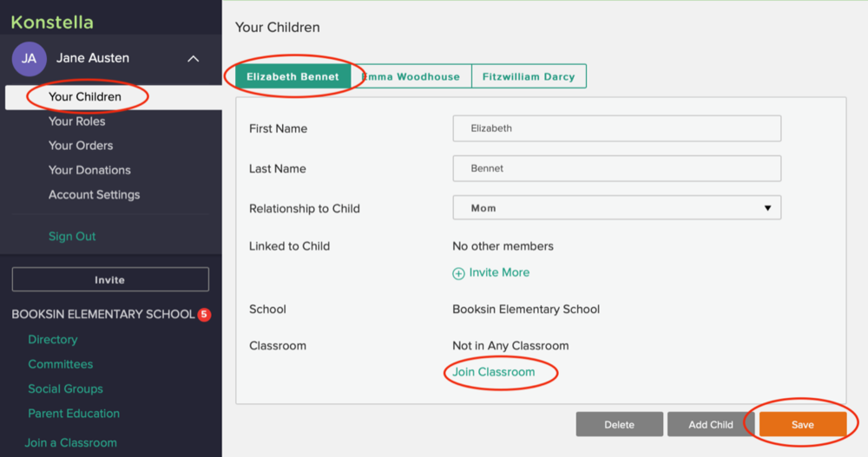Click the First Name input field

coord(616,128)
